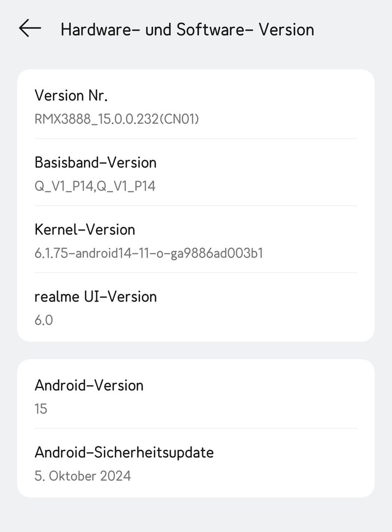This screenshot has height=532, width=392.
Task: Tap the realme UI-Version label
Action: pos(96,297)
